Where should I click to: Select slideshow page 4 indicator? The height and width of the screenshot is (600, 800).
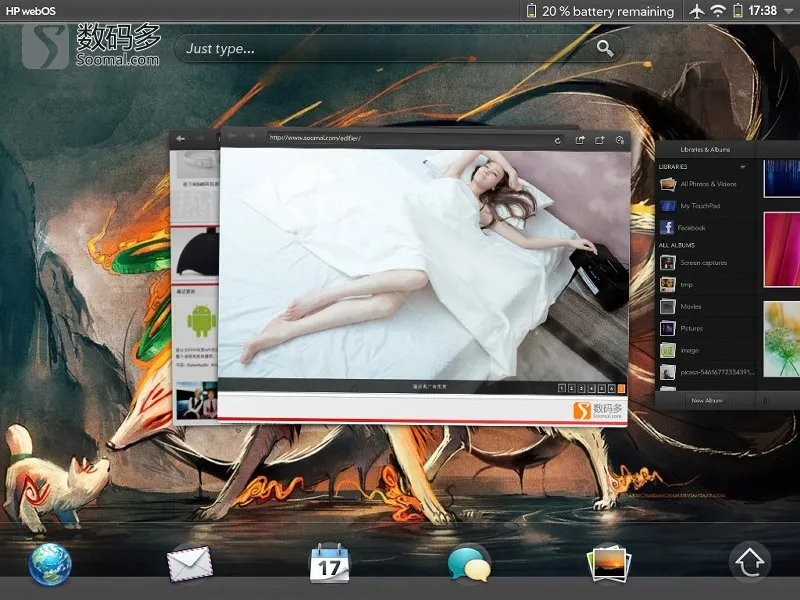tap(591, 388)
